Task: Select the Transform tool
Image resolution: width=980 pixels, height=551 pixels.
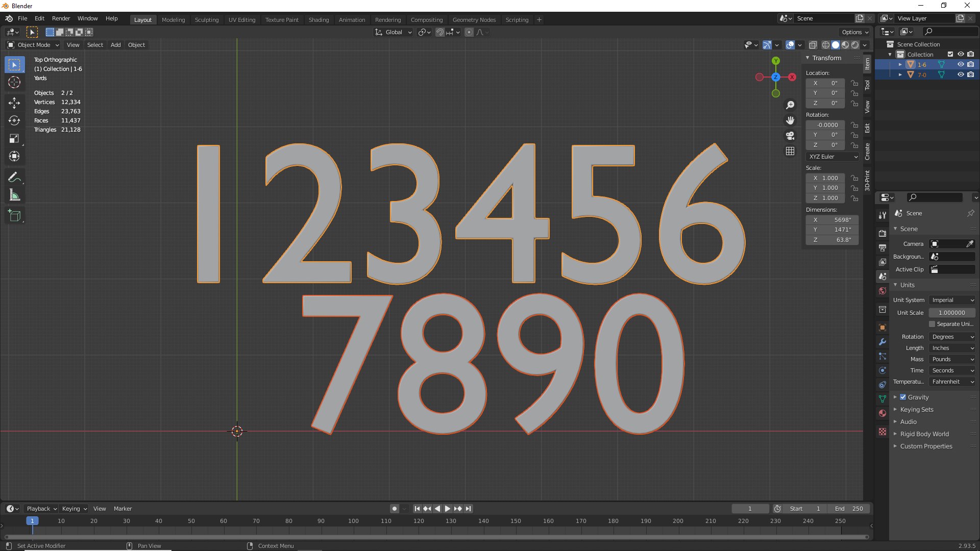Action: (14, 156)
